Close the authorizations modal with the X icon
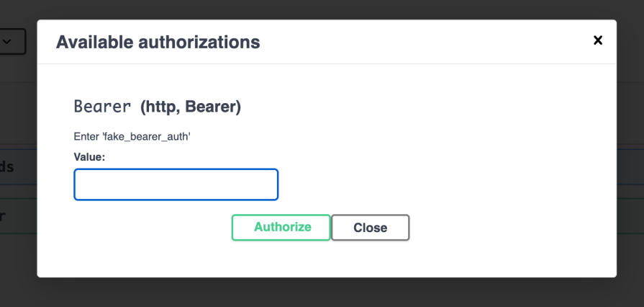This screenshot has height=307, width=644. point(597,40)
